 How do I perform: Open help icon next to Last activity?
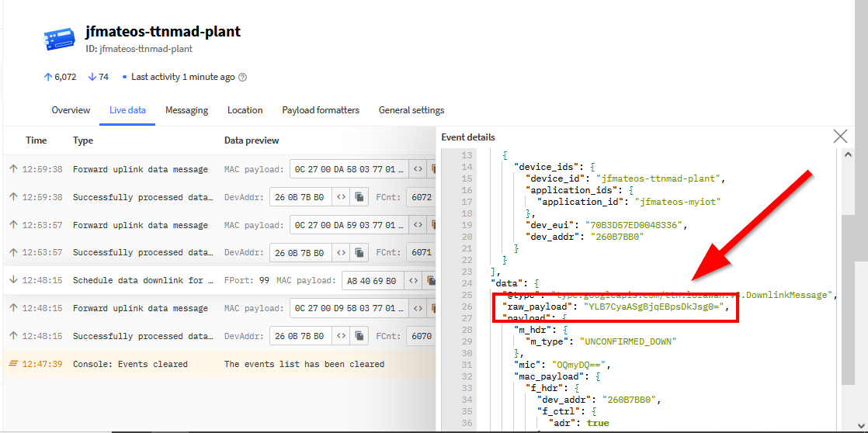point(242,78)
